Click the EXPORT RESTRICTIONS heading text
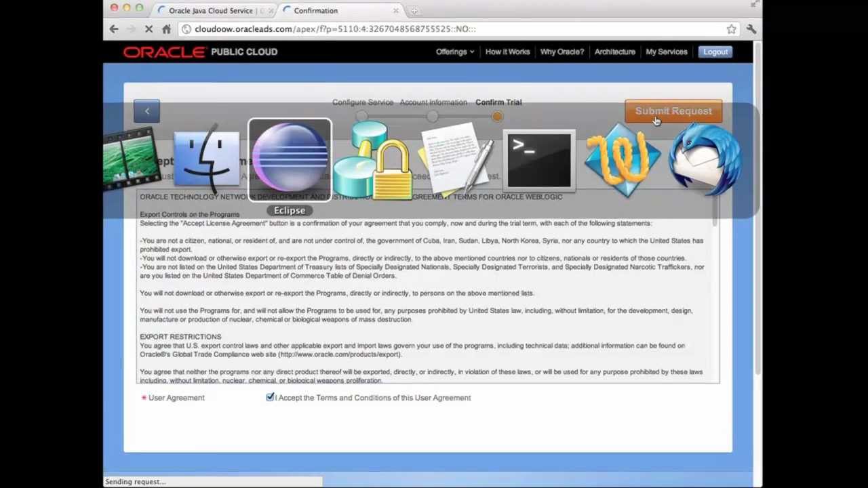Viewport: 868px width, 488px height. pos(180,337)
